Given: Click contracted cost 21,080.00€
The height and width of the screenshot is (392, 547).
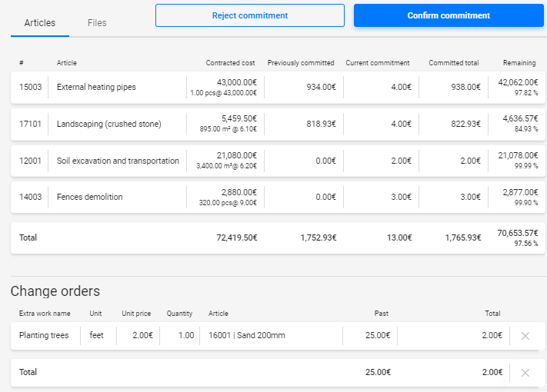Looking at the screenshot, I should pyautogui.click(x=236, y=155).
